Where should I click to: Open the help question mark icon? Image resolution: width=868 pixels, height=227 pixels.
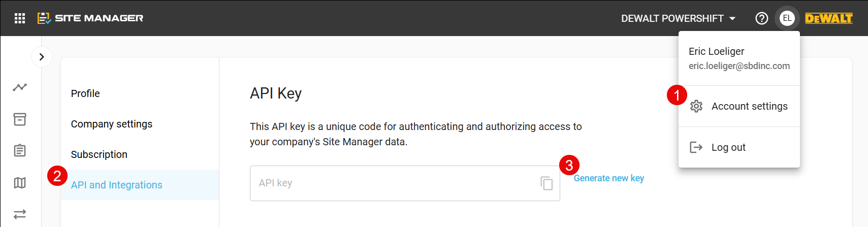click(761, 18)
